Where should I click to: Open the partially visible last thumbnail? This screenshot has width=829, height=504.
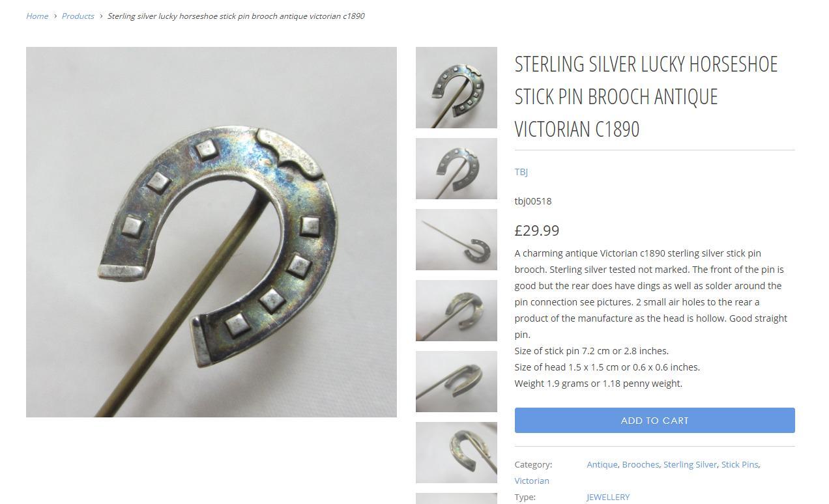(456, 499)
